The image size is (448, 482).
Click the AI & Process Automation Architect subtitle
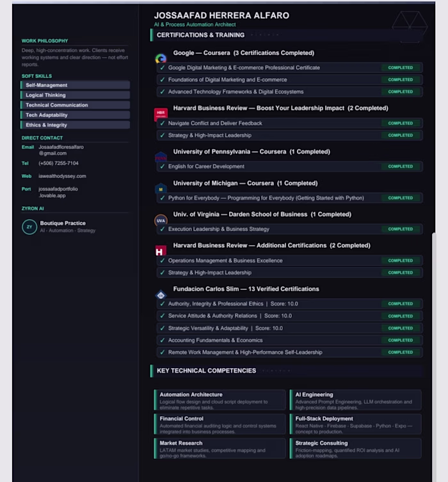tap(195, 24)
